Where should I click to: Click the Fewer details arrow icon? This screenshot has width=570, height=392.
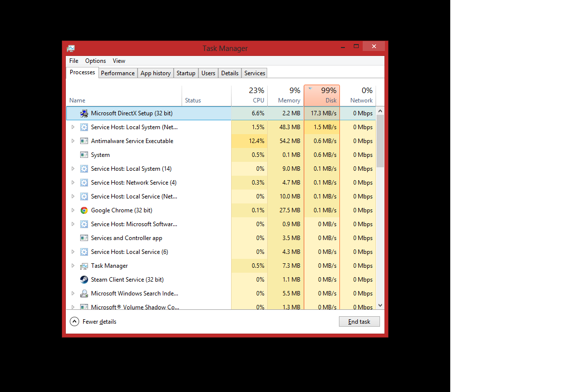click(74, 322)
